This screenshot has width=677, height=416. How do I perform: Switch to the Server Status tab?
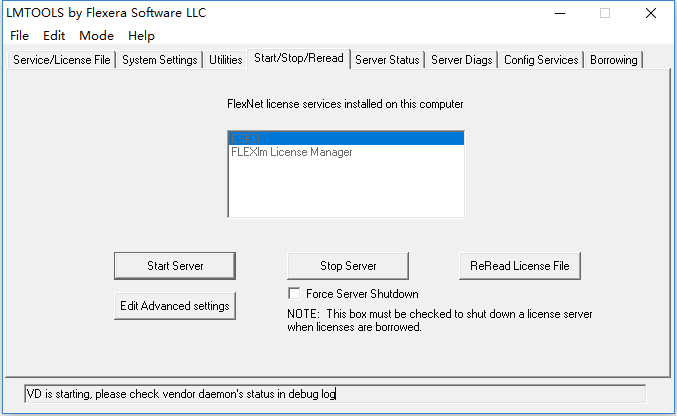click(x=387, y=60)
